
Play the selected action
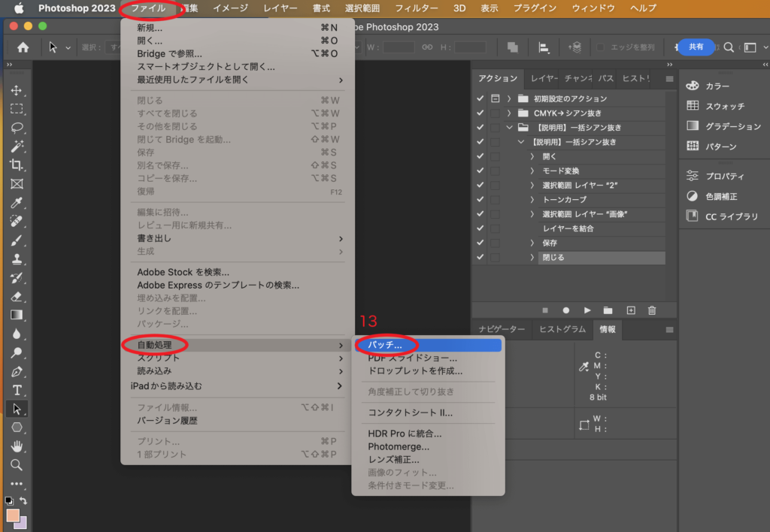click(x=587, y=310)
